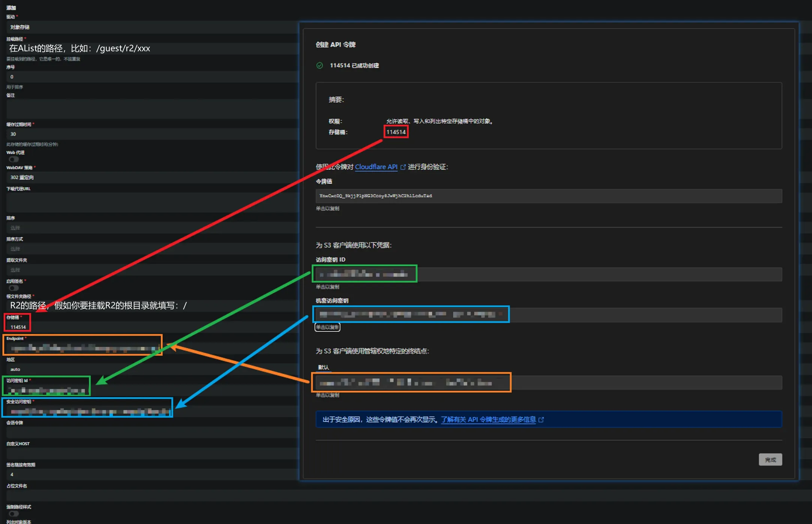This screenshot has height=524, width=812.
Task: Toggle the 强制路径样式 switch
Action: tap(14, 513)
